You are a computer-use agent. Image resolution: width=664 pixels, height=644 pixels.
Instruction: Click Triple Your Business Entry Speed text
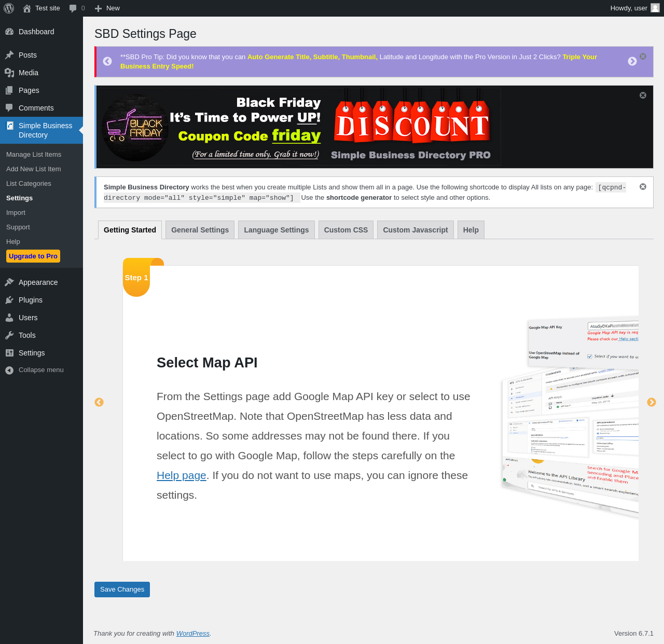coord(358,62)
